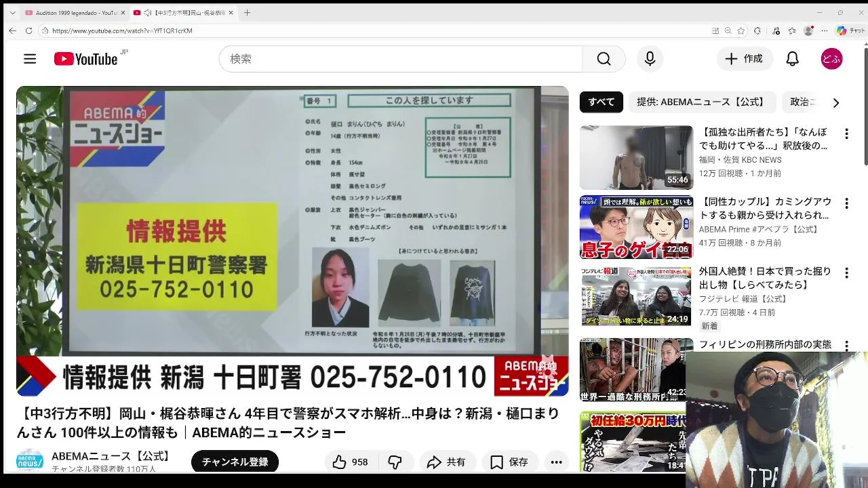Click the video player area
This screenshot has width=868, height=488.
[x=292, y=241]
